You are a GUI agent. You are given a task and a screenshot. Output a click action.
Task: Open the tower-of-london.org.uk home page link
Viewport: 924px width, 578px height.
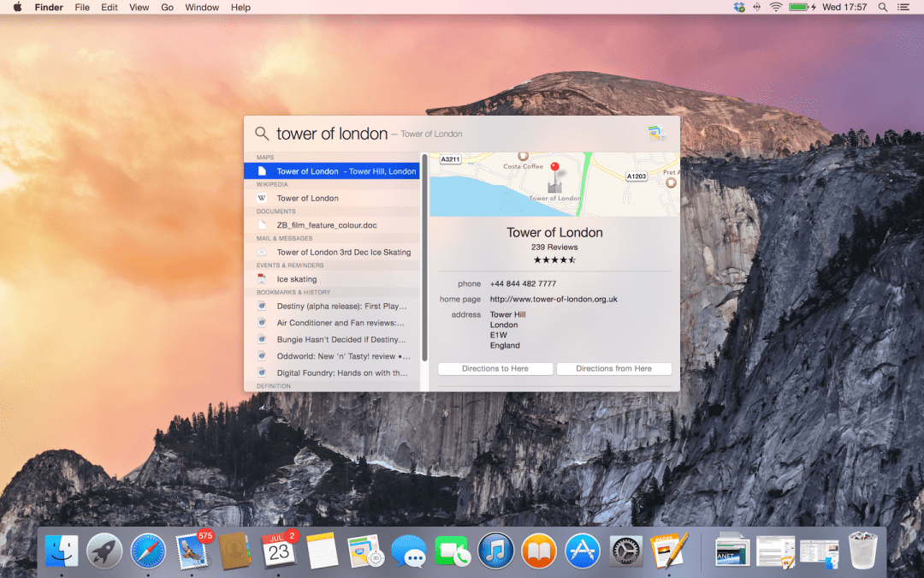(x=554, y=299)
